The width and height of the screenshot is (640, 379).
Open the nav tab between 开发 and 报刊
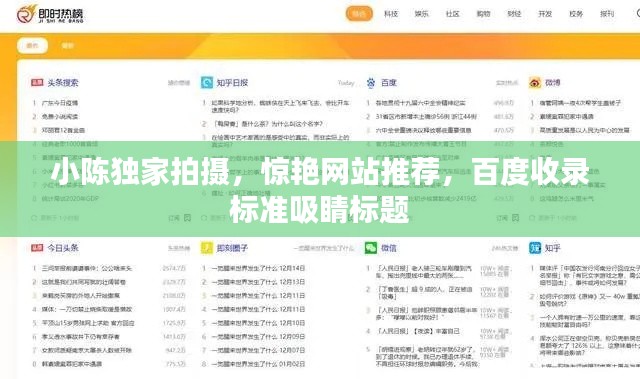[576, 14]
